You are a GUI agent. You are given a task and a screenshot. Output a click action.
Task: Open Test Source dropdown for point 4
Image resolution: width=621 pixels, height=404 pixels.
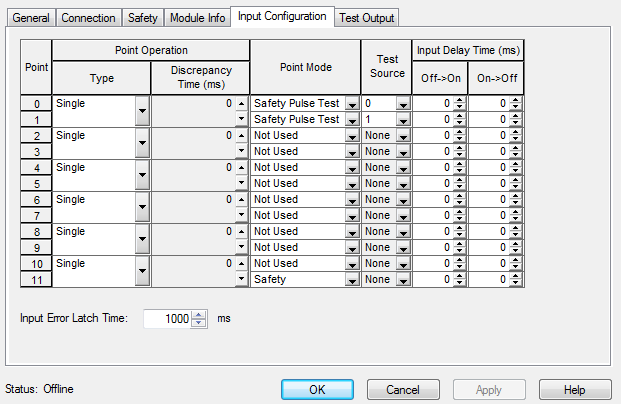[403, 167]
